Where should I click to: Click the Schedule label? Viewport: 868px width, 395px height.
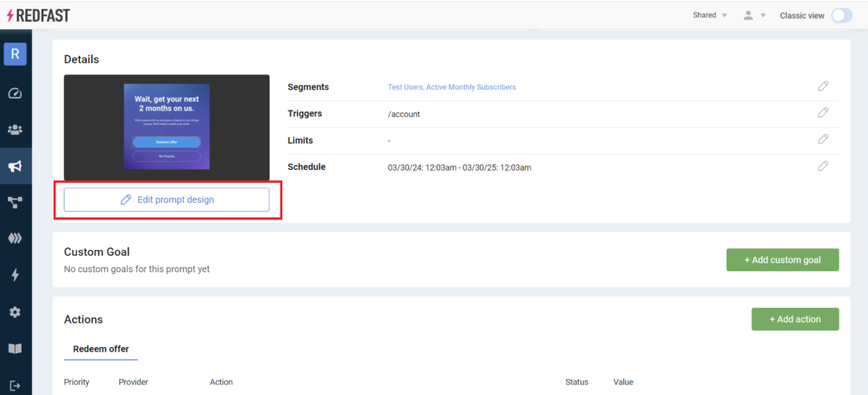(x=307, y=167)
